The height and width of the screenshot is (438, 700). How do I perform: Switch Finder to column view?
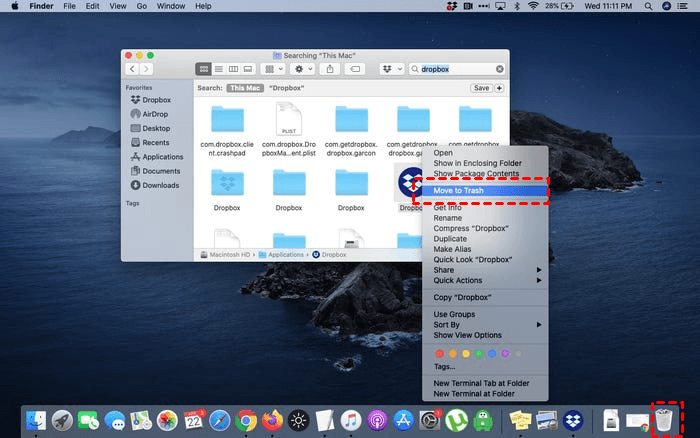tap(233, 69)
